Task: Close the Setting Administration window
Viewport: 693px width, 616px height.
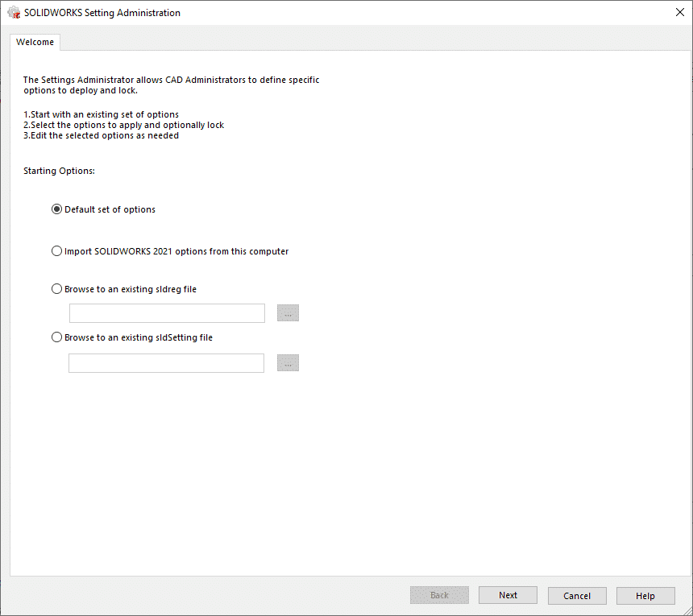Action: coord(680,12)
